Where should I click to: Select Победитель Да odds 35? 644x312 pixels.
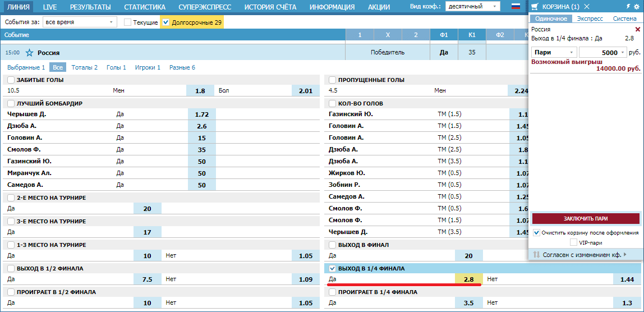472,53
